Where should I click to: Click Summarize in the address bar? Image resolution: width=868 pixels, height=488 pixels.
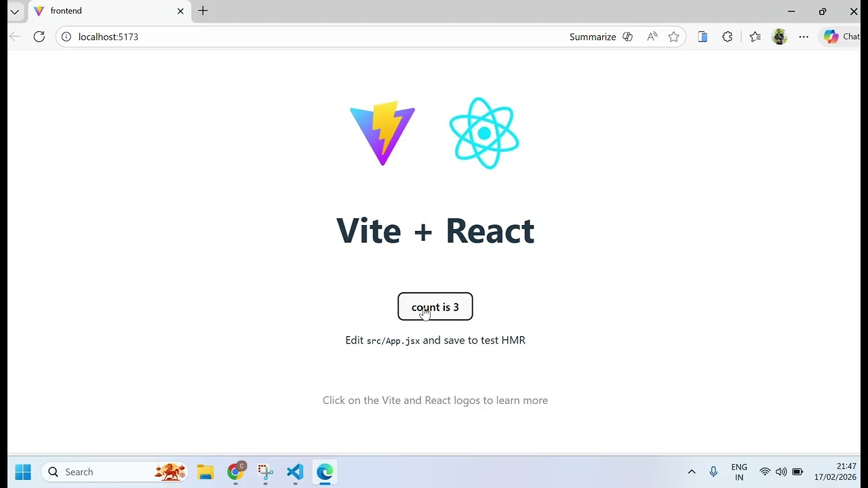click(601, 37)
